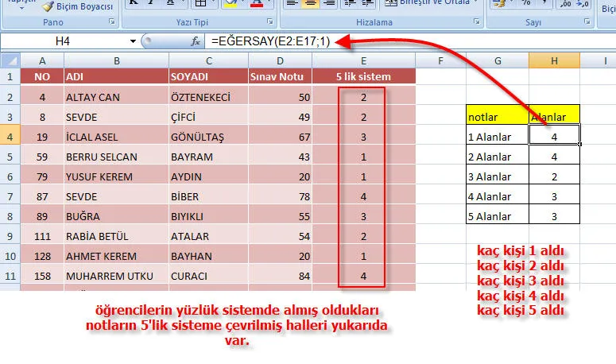Screen dimensions: 616x364
Task: Expand the Yazı Tipi dialog launcher
Action: tap(269, 23)
